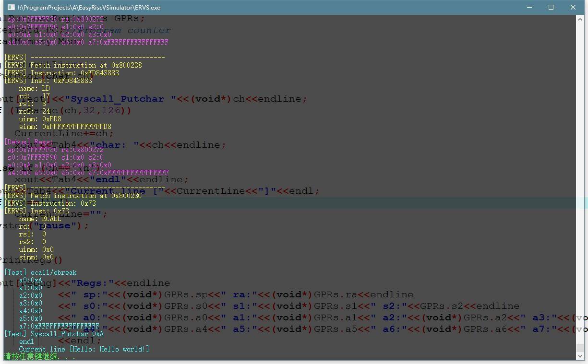
Task: Open the ERVS.exe console window system icon
Action: point(11,7)
